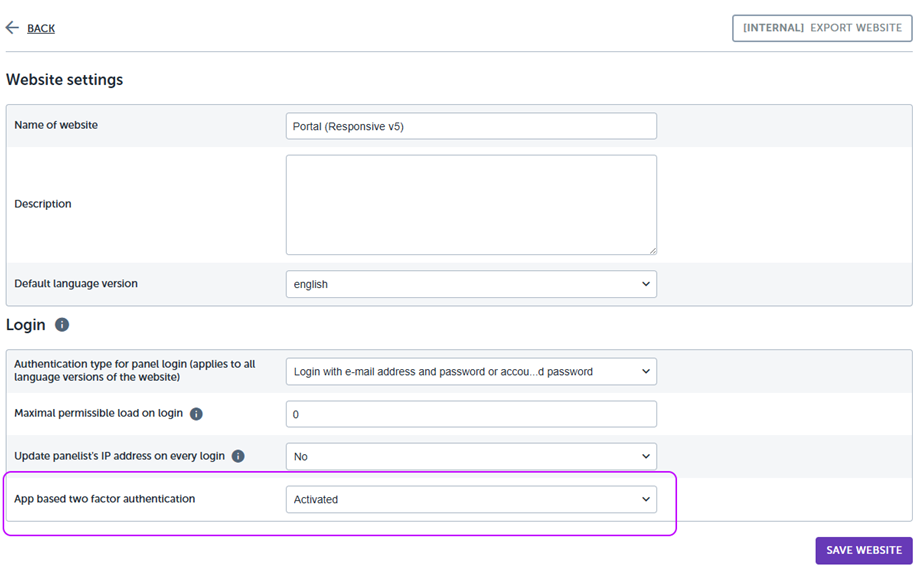Click the 'Description' label
Viewport: 924px width, 578px height.
click(42, 204)
